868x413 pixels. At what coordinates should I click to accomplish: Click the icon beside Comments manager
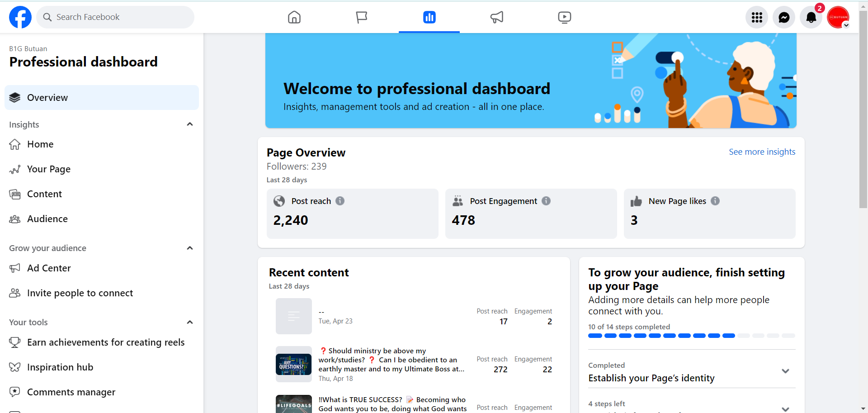pos(15,392)
